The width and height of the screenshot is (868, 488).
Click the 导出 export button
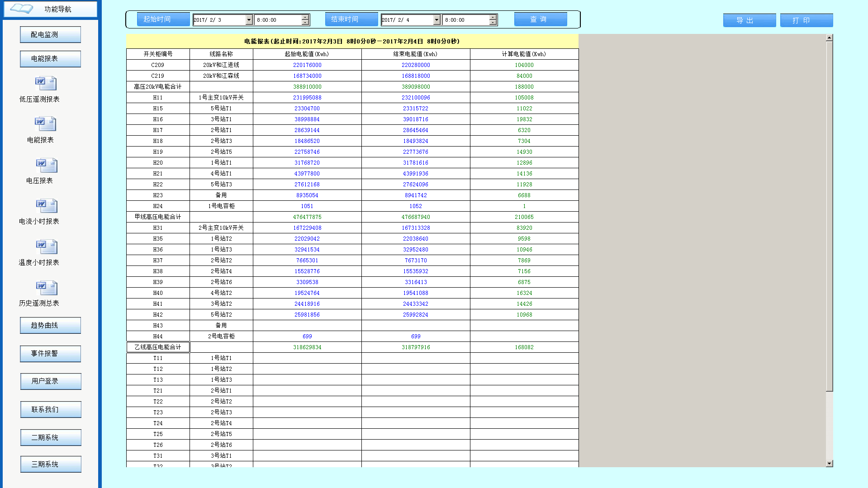(749, 20)
